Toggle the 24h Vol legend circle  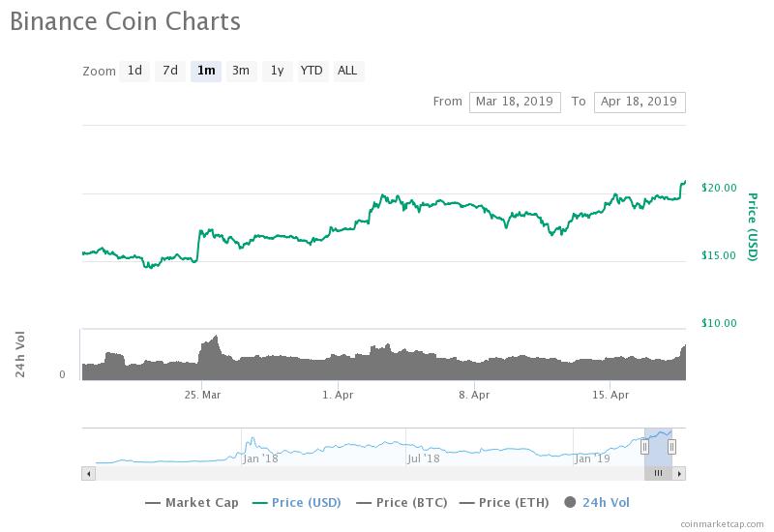(569, 502)
